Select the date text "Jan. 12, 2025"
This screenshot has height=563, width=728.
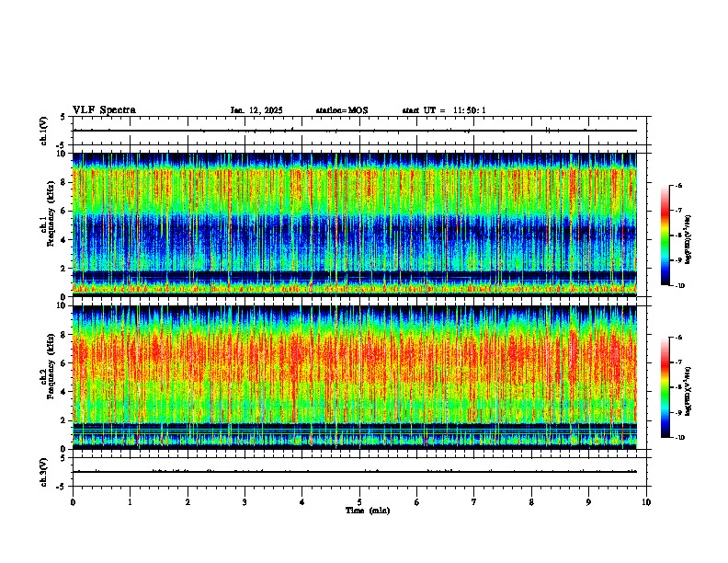pyautogui.click(x=256, y=110)
